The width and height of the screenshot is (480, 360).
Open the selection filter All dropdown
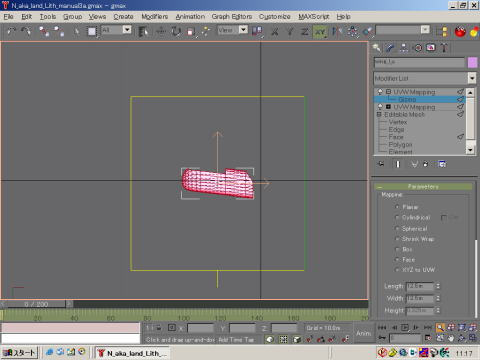[127, 30]
